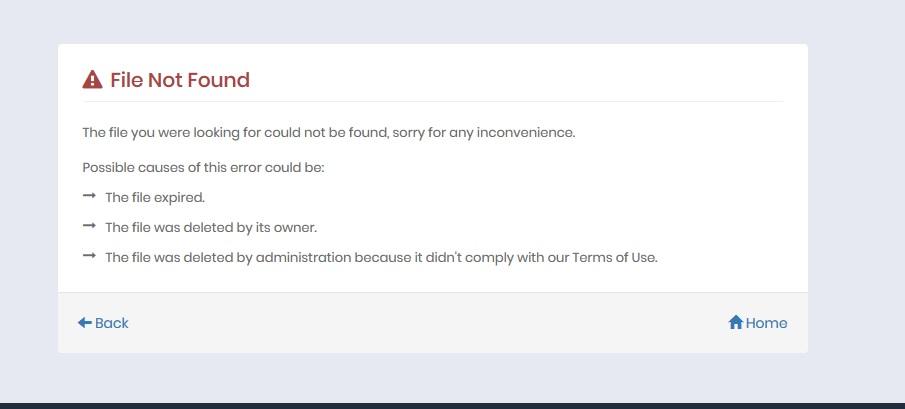Go back using the Back link
This screenshot has width=905, height=409.
[x=103, y=322]
